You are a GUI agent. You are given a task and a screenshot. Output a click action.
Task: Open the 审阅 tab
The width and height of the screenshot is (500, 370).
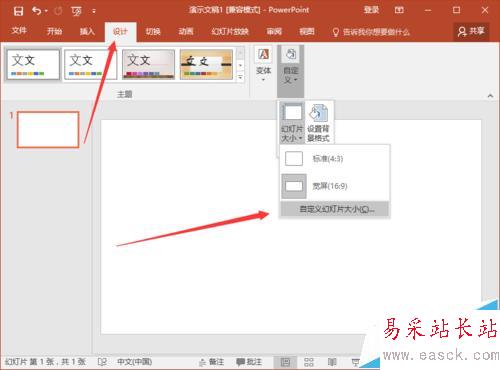(x=274, y=32)
